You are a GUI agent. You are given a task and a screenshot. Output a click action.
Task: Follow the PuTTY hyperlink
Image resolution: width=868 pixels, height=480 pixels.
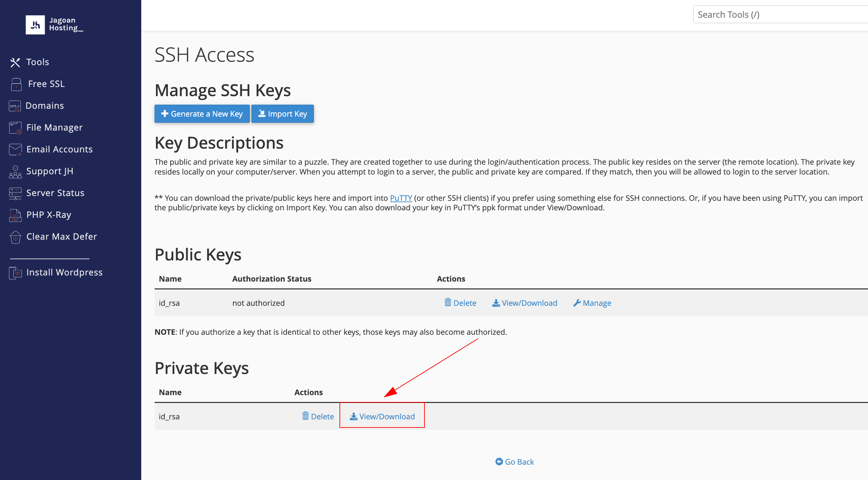coord(401,198)
